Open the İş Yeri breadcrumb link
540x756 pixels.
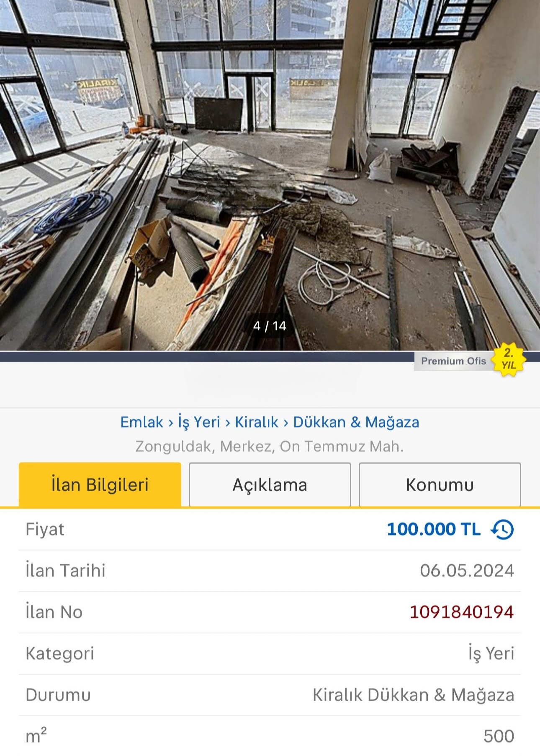tap(199, 422)
